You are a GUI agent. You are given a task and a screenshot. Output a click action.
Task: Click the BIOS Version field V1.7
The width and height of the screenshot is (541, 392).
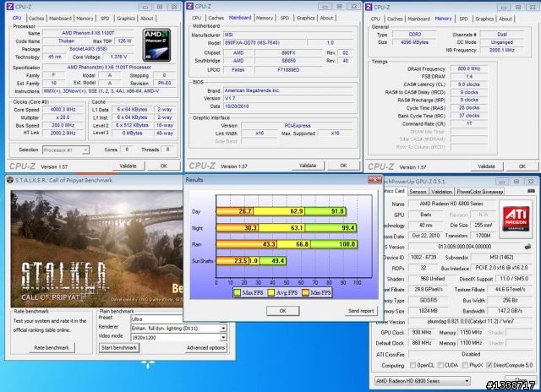click(x=287, y=98)
